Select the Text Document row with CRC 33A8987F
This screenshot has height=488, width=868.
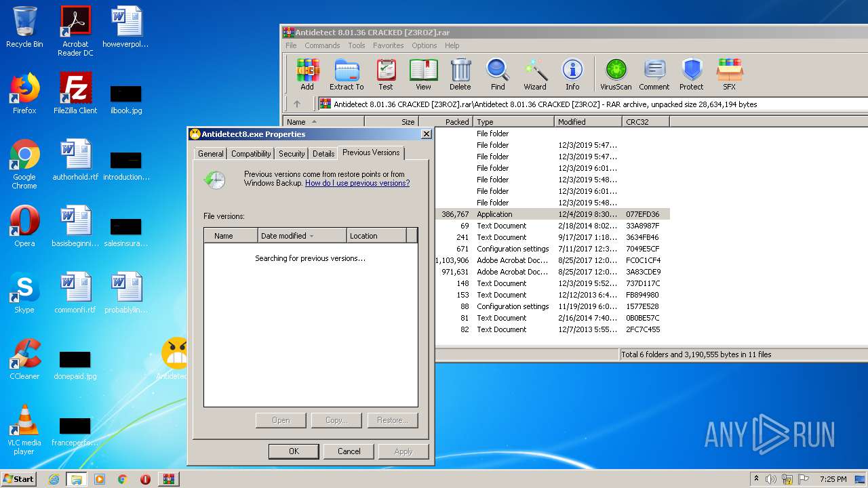552,226
